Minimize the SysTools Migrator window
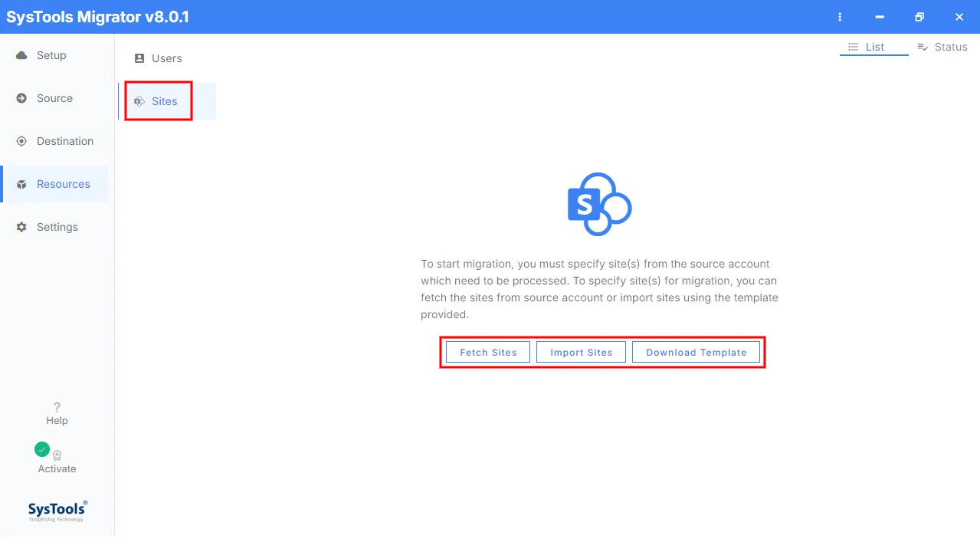This screenshot has height=552, width=980. 880,17
